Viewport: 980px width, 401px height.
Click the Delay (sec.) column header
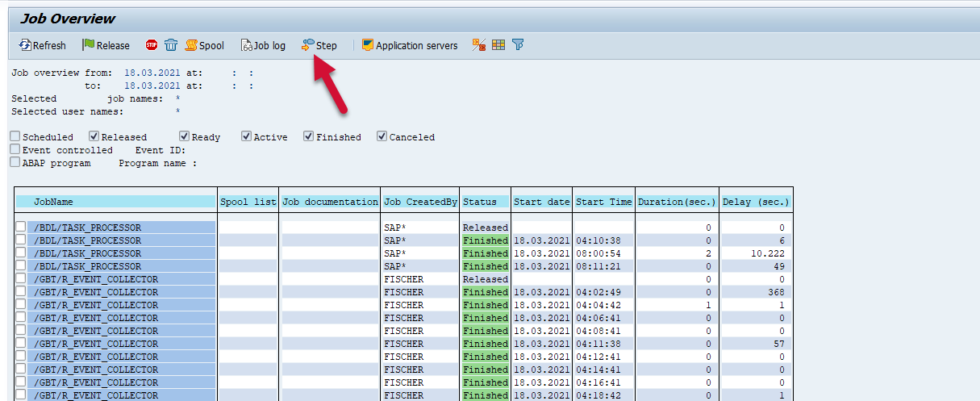755,202
